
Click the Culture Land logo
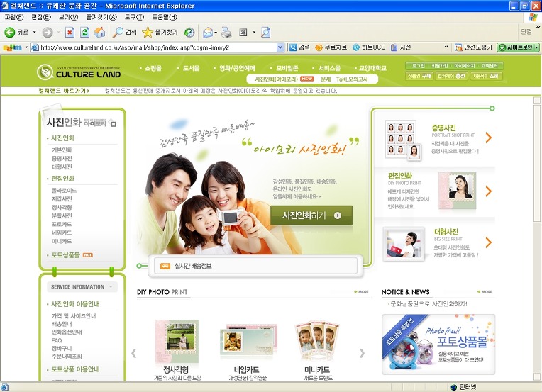click(x=79, y=72)
